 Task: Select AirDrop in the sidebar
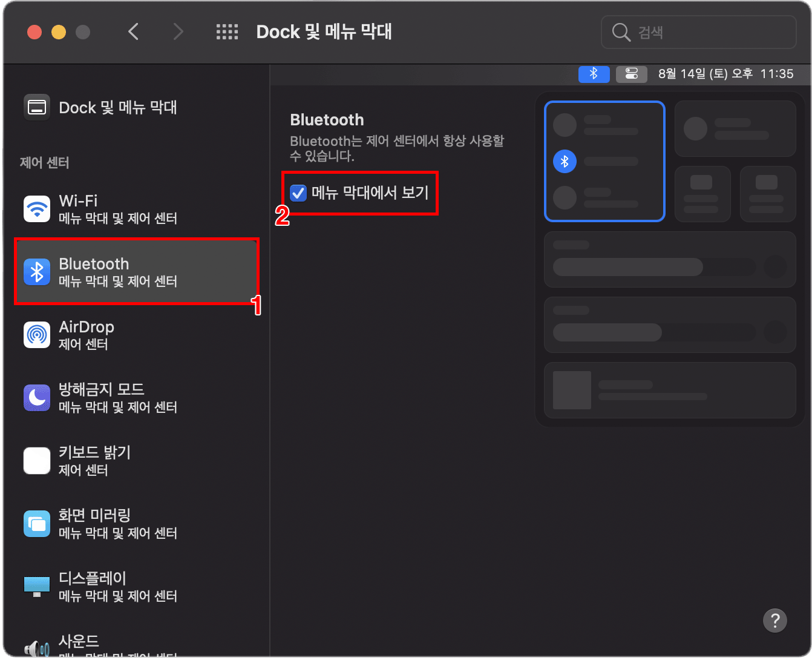pos(137,335)
